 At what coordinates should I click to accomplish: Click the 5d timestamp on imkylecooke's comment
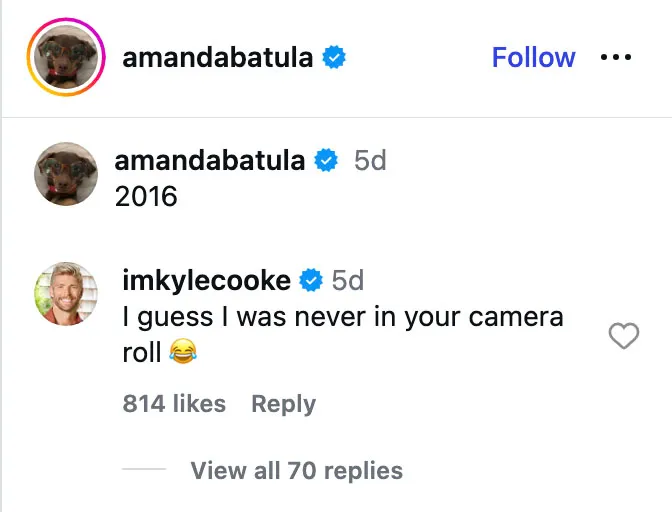pyautogui.click(x=348, y=281)
